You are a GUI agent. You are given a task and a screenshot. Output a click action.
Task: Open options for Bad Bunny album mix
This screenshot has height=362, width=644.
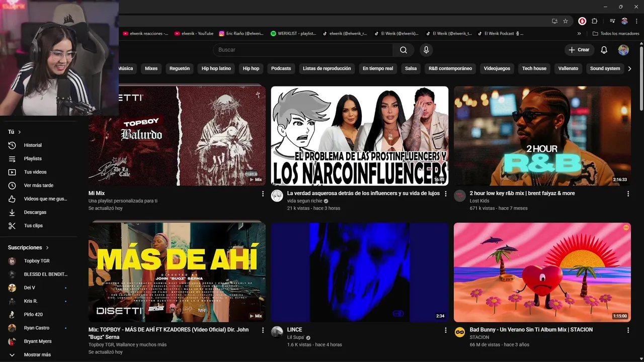click(628, 330)
